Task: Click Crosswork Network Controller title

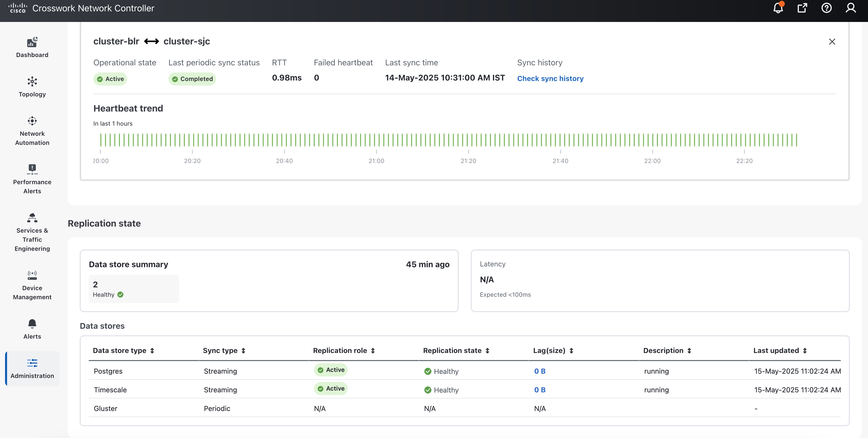Action: click(x=93, y=8)
